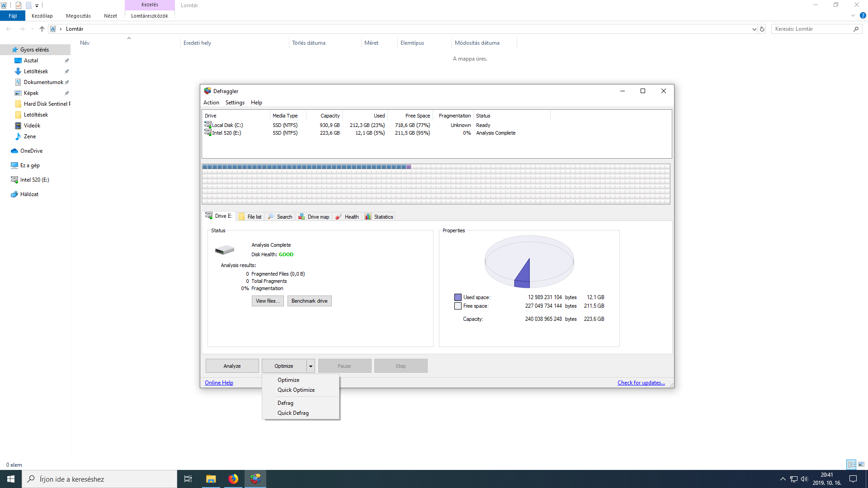Open Képek folder in sidebar
The image size is (868, 488).
click(31, 93)
